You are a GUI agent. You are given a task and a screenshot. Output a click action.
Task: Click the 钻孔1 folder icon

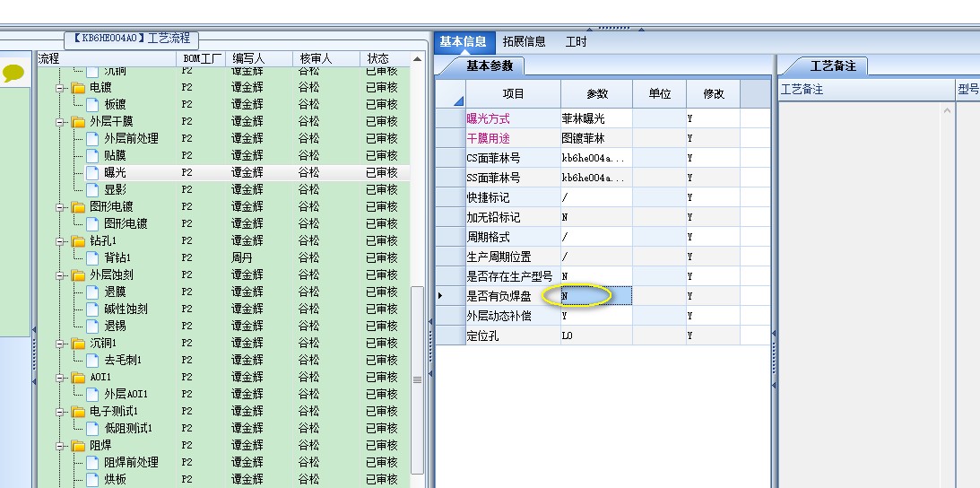(78, 241)
